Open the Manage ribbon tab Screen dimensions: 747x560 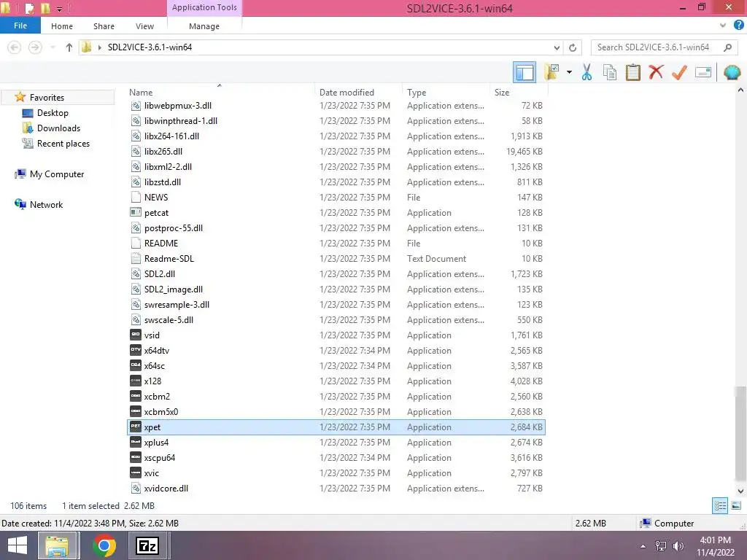204,26
